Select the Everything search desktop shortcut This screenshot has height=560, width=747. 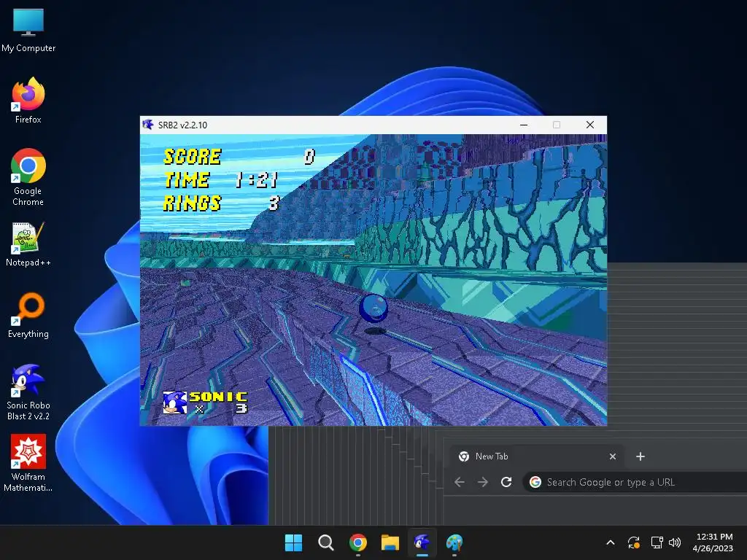(28, 315)
